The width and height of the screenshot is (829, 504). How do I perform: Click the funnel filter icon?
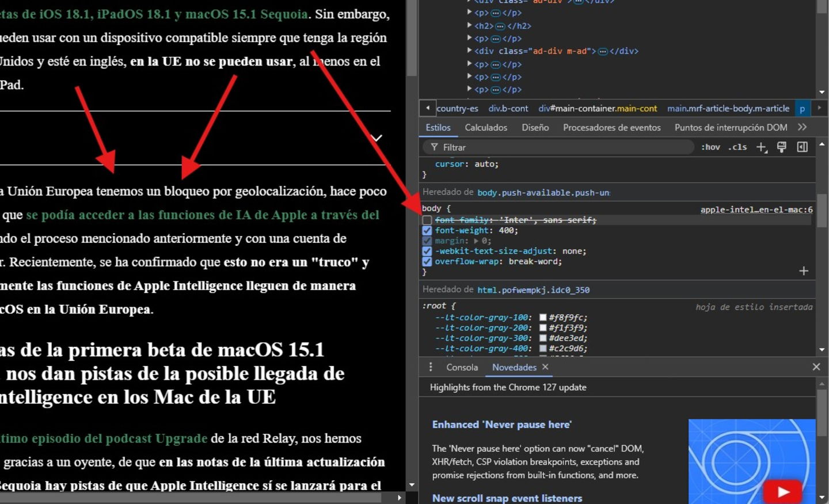coord(434,147)
